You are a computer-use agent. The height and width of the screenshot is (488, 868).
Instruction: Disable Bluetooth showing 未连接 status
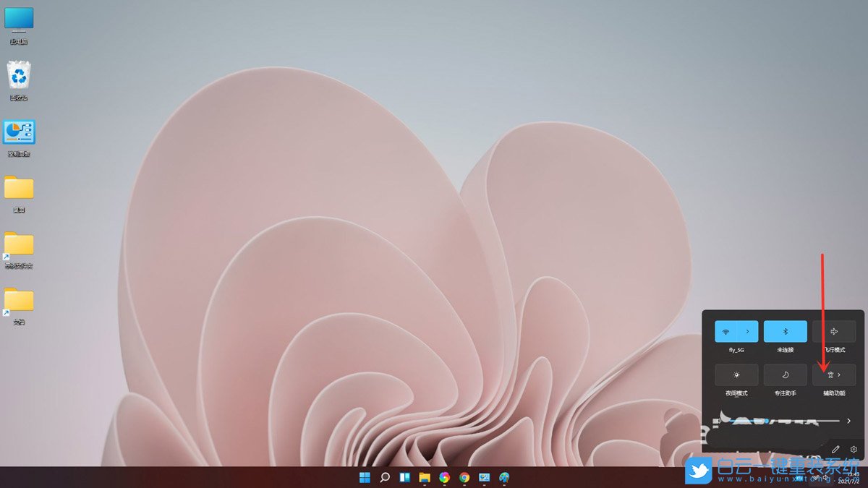[785, 330]
